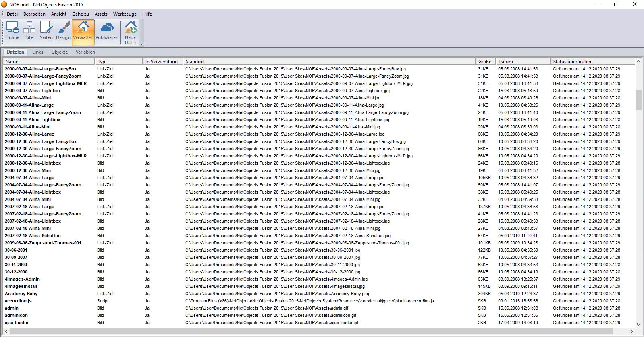Expand the toolbar options arrow
The width and height of the screenshot is (644, 337).
[x=141, y=43]
